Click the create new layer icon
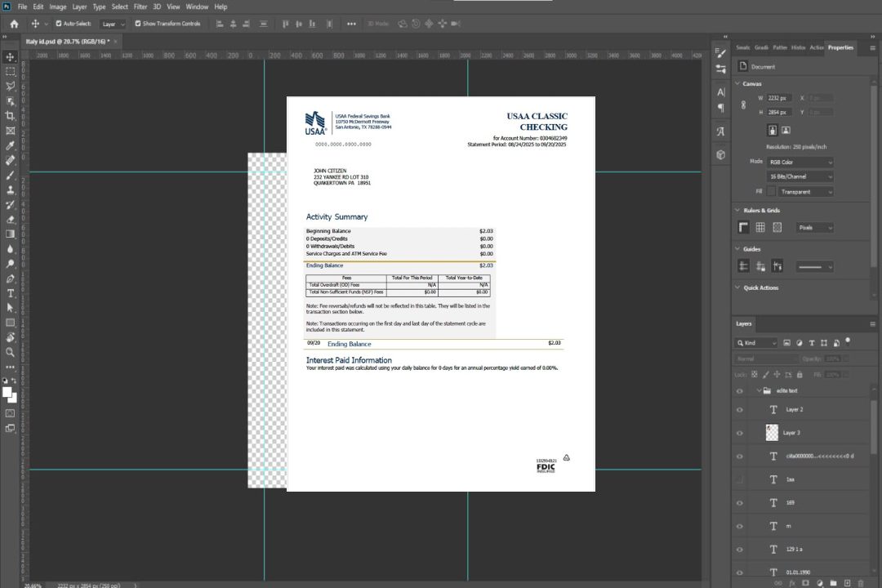 pyautogui.click(x=847, y=583)
